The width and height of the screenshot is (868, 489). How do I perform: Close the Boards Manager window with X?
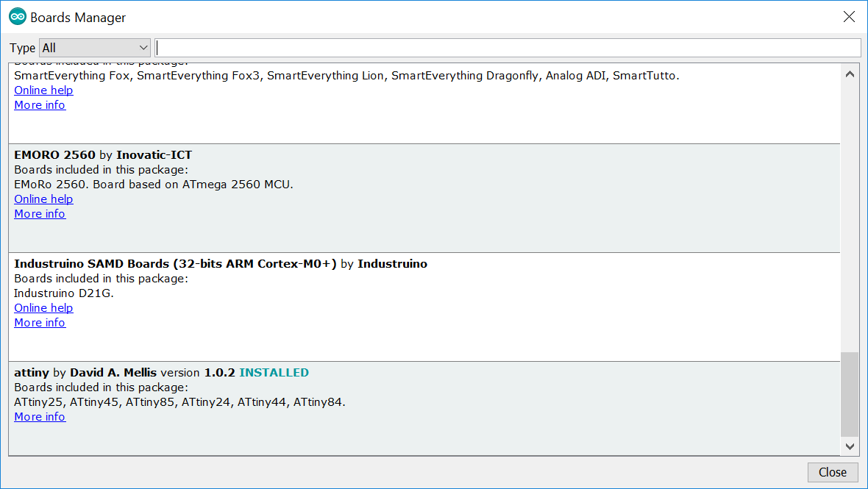click(849, 17)
